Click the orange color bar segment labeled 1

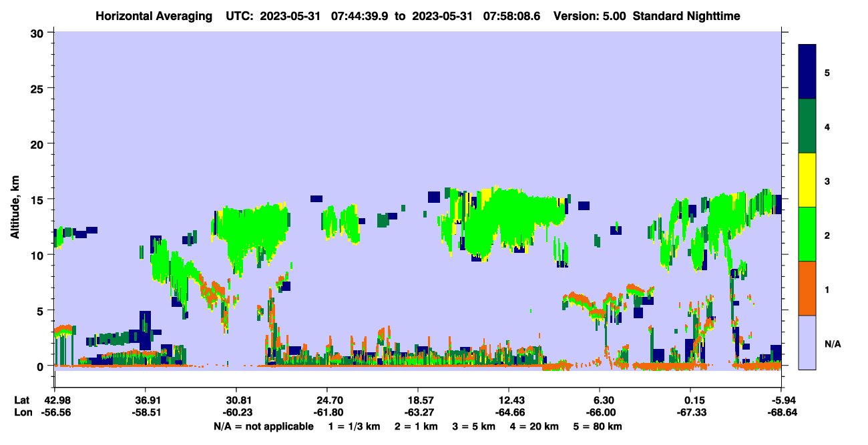807,288
